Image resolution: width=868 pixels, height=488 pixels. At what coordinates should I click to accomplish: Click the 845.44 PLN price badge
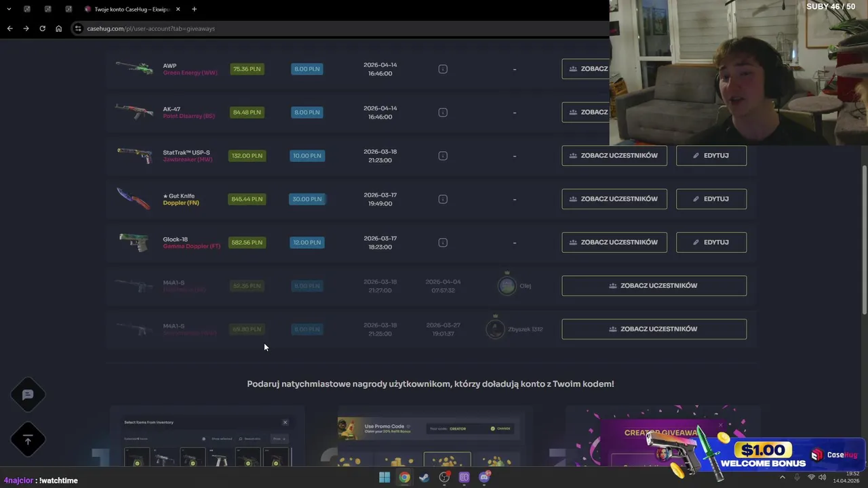pyautogui.click(x=247, y=199)
